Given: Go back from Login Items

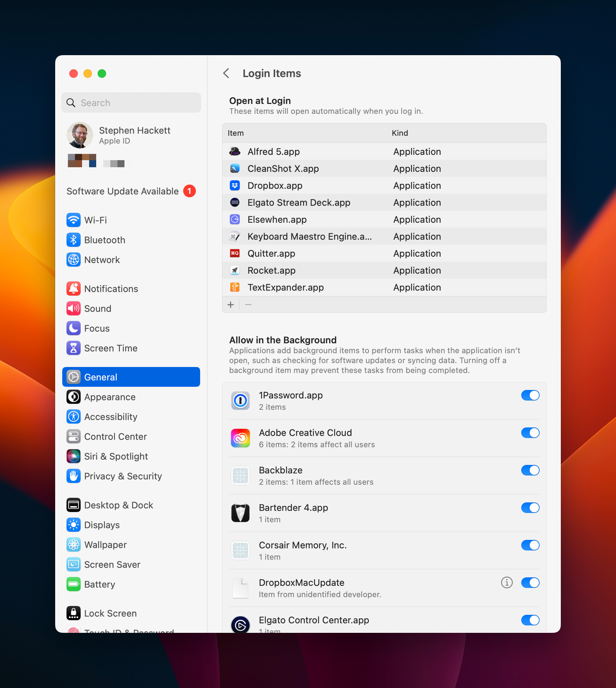Looking at the screenshot, I should (226, 73).
